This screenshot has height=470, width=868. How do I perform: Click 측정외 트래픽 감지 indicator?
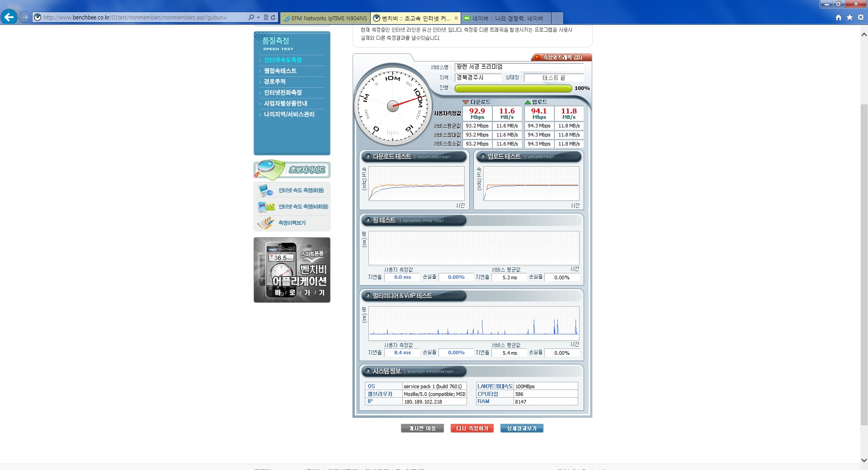click(x=561, y=57)
